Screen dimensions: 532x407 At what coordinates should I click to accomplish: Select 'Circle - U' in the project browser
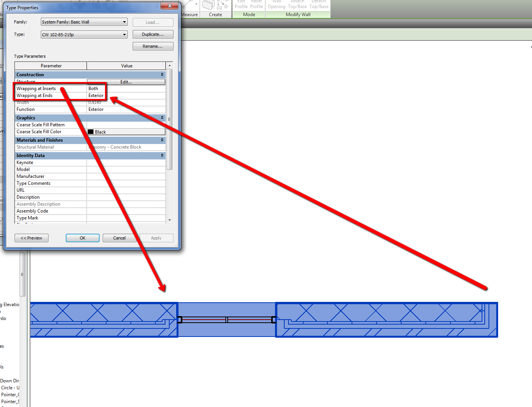[10, 388]
